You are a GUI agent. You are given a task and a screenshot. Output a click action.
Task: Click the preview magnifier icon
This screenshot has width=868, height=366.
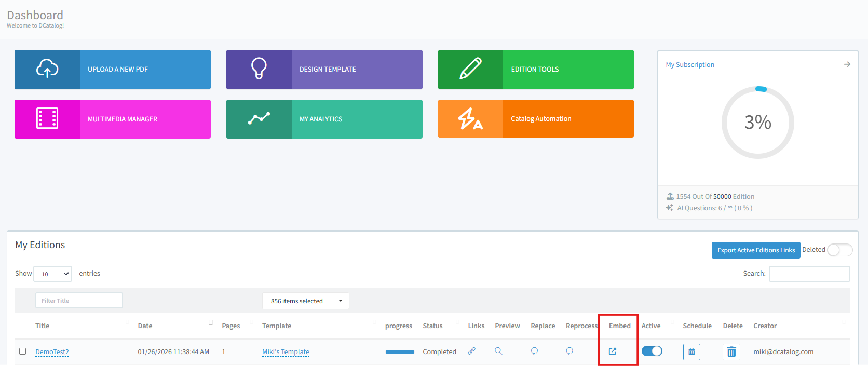pyautogui.click(x=498, y=351)
